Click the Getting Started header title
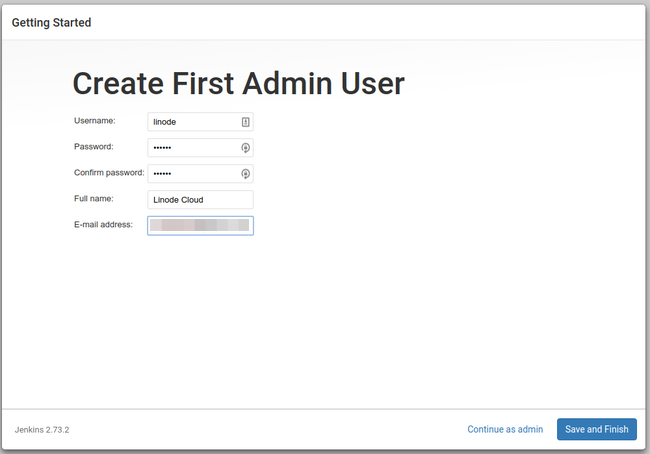Image resolution: width=650 pixels, height=454 pixels. 51,22
